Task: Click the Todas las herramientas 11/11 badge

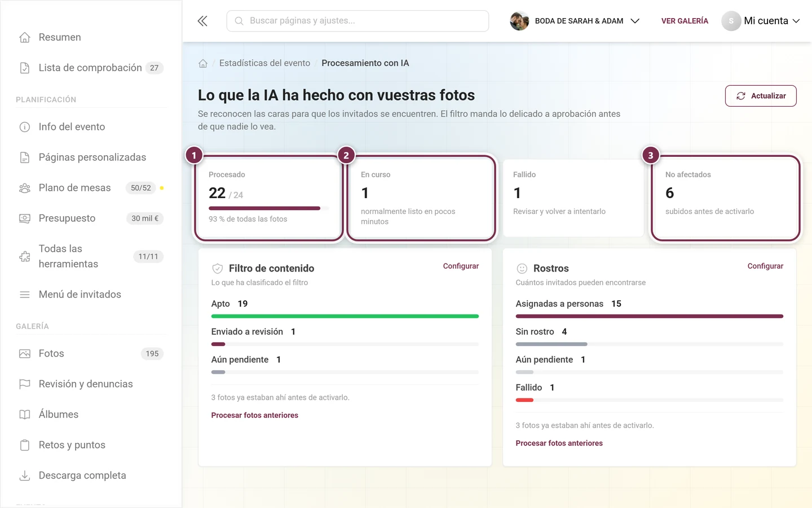Action: [148, 256]
